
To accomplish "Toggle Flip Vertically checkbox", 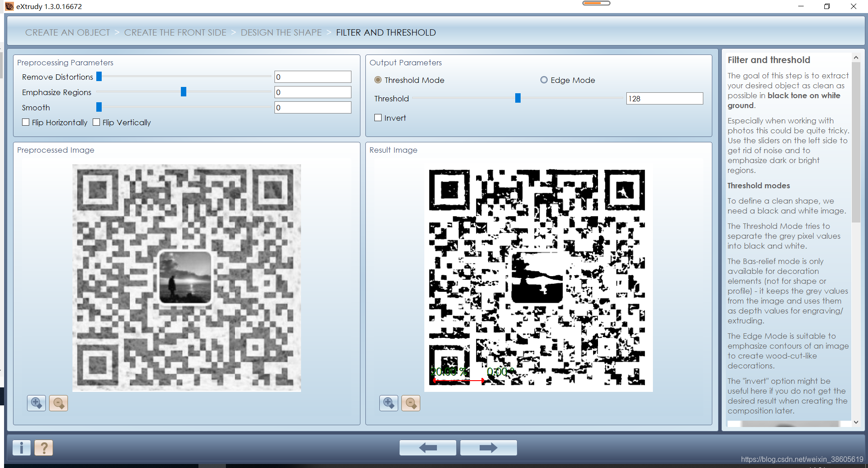I will [96, 122].
